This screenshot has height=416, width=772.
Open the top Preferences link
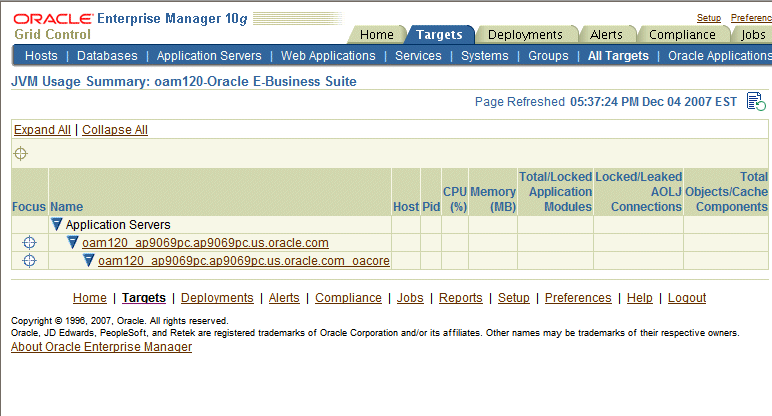(751, 18)
